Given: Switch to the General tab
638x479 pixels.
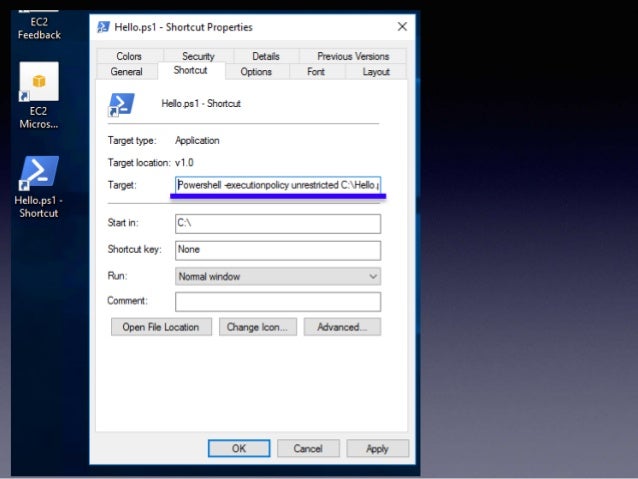Looking at the screenshot, I should (127, 72).
